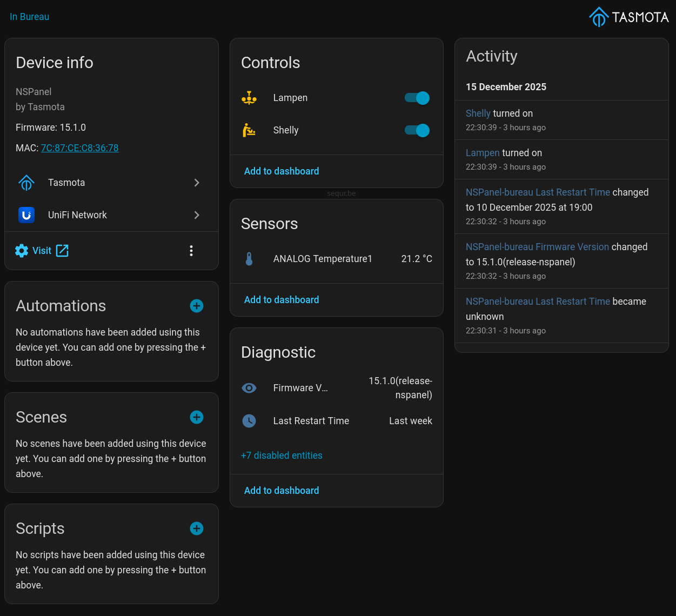Click Add to dashboard under Sensors
Image resolution: width=676 pixels, height=616 pixels.
coord(282,299)
